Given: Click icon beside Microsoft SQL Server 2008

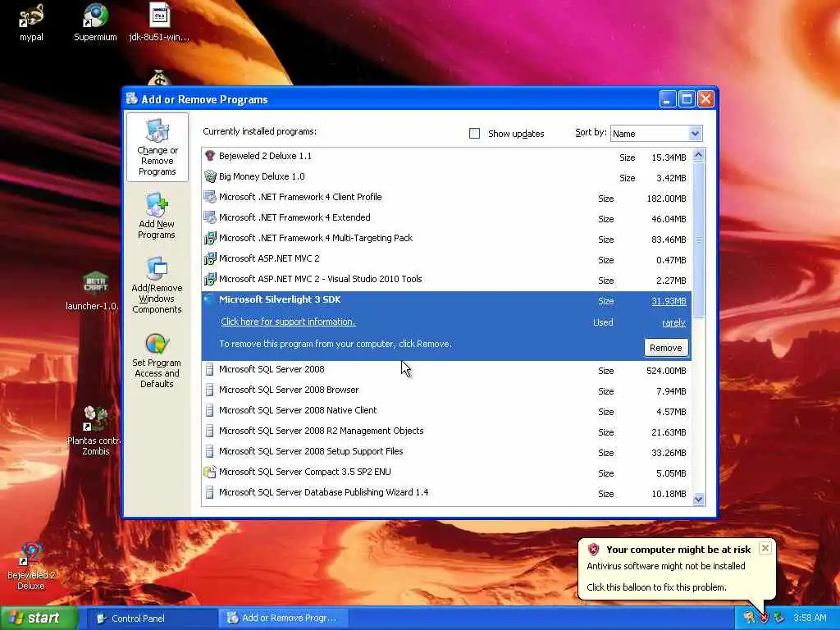Looking at the screenshot, I should tap(210, 369).
